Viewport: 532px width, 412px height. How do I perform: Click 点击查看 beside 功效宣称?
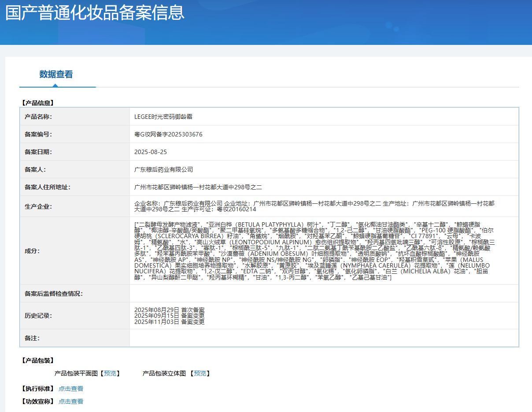click(71, 401)
